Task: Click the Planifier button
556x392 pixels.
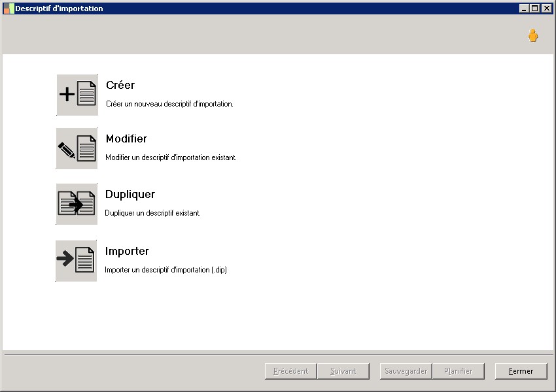Action: 458,371
